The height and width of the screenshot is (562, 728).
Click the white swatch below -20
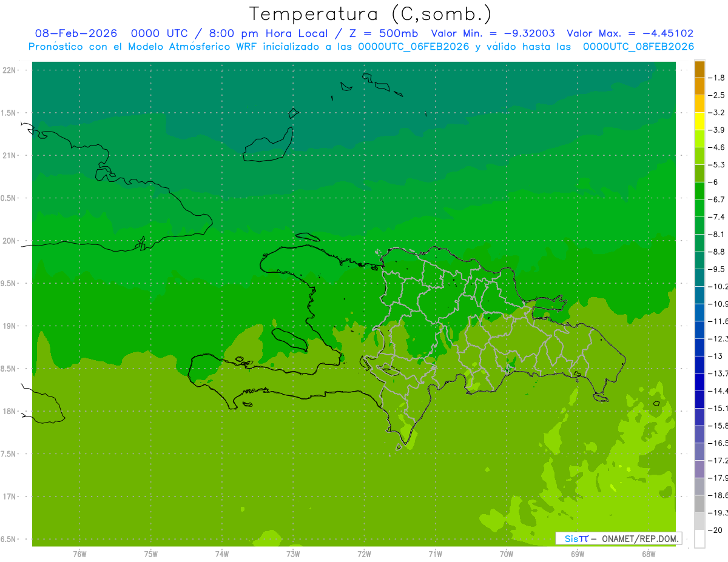(699, 539)
